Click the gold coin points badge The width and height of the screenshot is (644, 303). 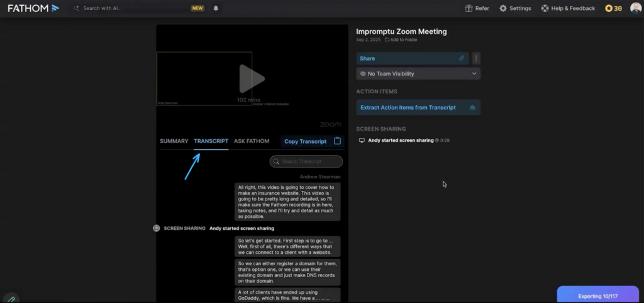point(613,8)
